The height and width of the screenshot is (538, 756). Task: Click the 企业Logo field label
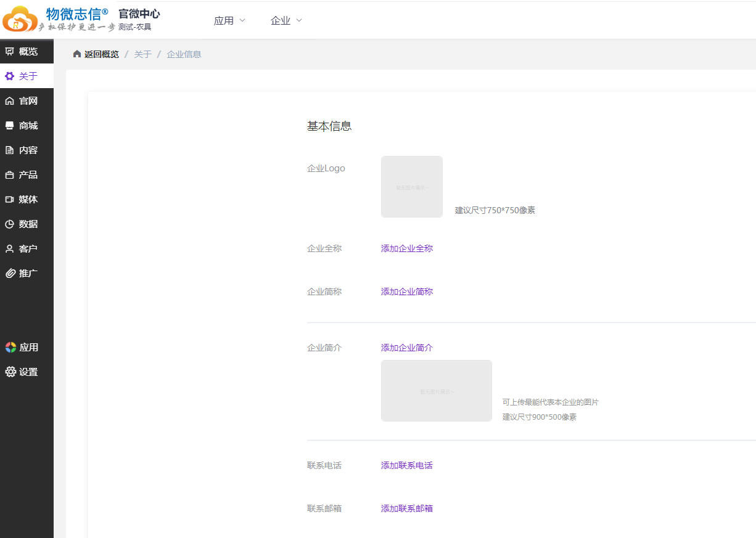(x=326, y=168)
